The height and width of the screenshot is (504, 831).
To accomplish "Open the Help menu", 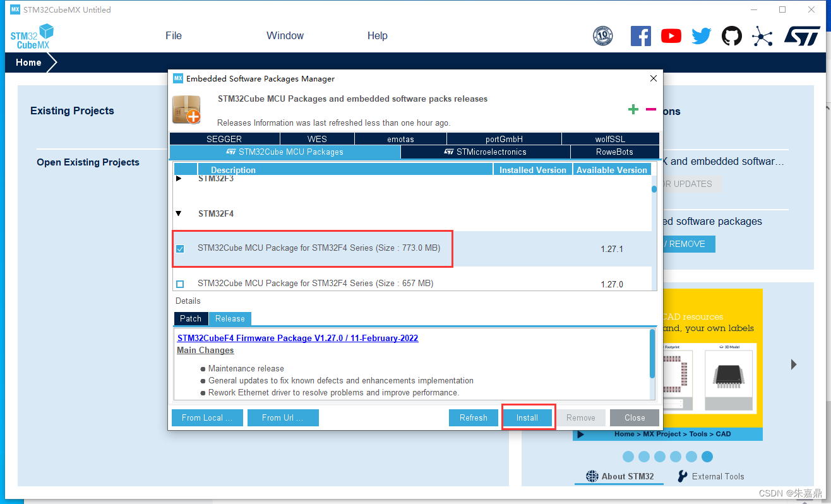I will pos(378,36).
